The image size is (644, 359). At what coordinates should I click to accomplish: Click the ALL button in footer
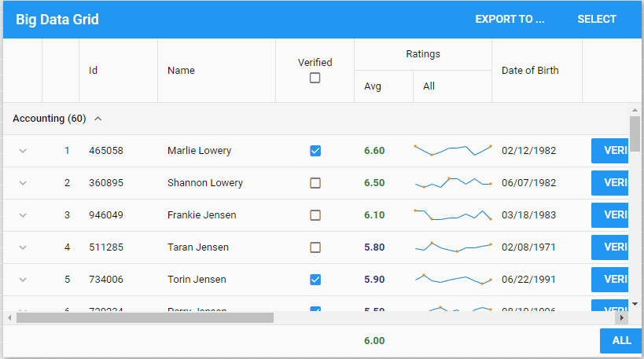(x=620, y=341)
